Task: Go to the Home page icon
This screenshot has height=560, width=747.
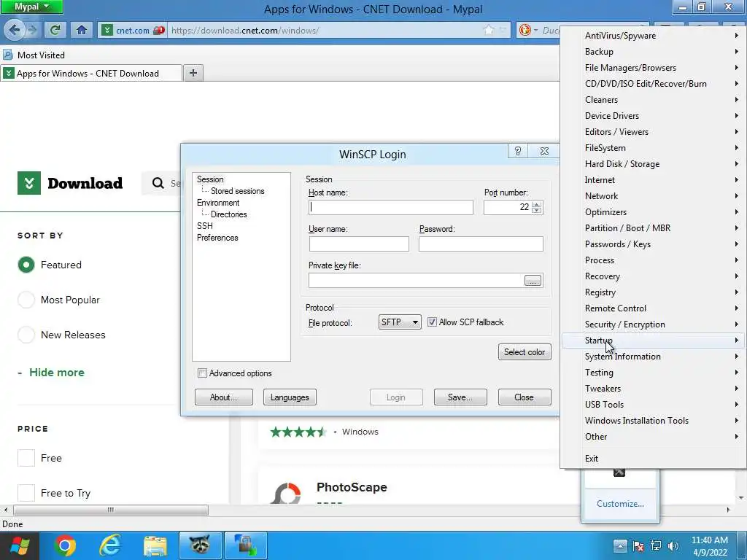Action: pyautogui.click(x=82, y=30)
